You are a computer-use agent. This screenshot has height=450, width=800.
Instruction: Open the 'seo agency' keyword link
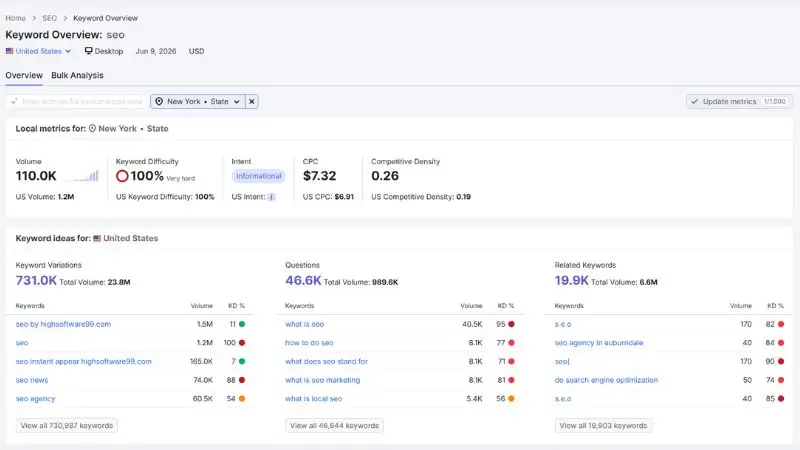click(35, 398)
